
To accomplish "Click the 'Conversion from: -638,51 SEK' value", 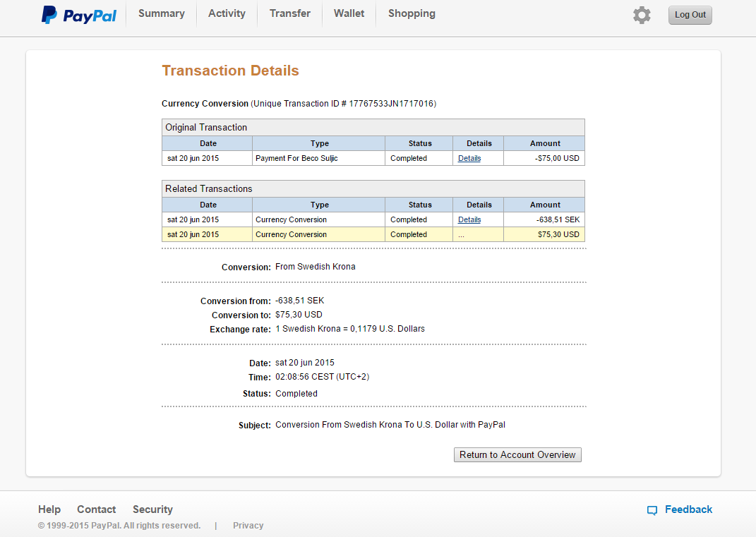I will (299, 301).
